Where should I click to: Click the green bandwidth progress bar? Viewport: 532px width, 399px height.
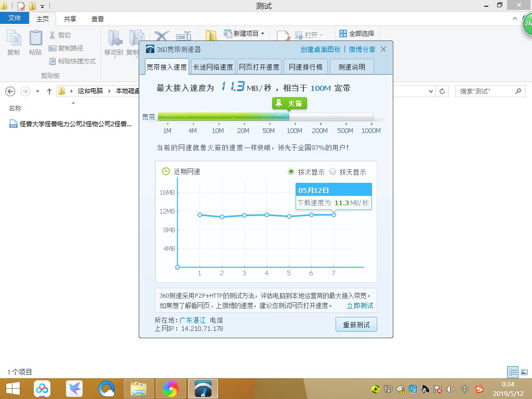tap(223, 117)
